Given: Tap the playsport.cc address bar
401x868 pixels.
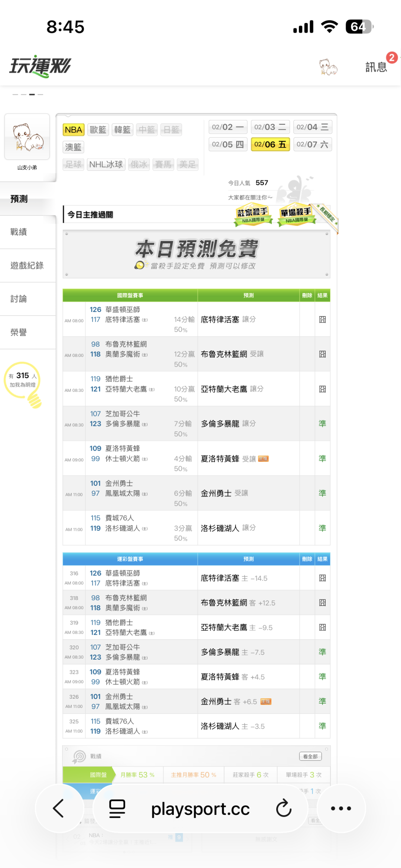Looking at the screenshot, I should (x=200, y=809).
